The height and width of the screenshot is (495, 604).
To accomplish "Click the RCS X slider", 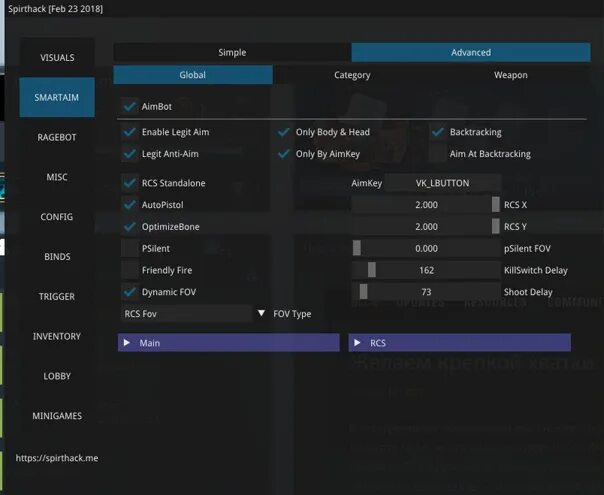I will (x=426, y=205).
